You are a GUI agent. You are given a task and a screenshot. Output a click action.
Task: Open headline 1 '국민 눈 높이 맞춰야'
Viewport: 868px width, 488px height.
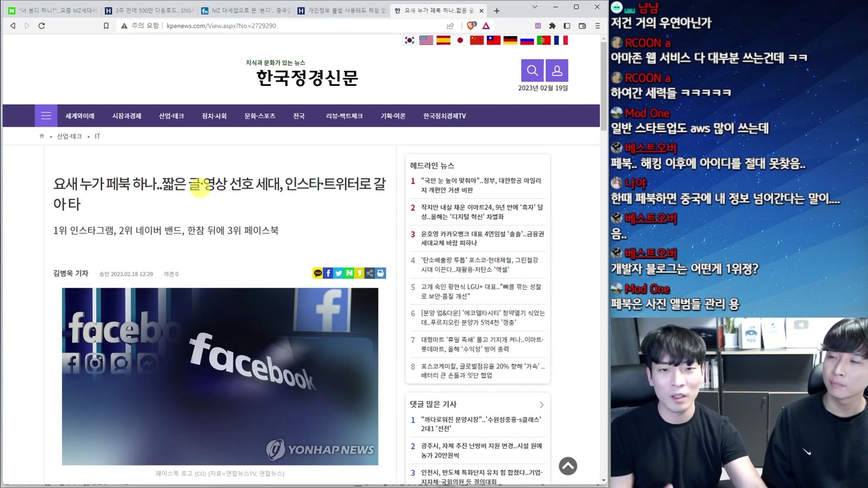[x=482, y=185]
